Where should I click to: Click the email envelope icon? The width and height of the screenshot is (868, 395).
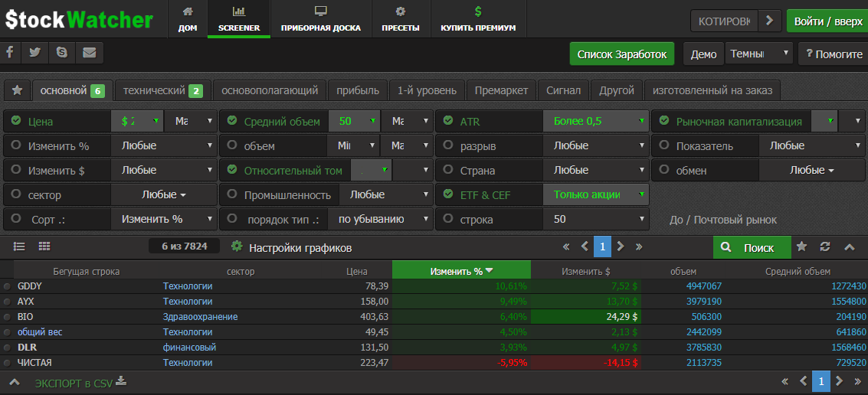pos(90,53)
